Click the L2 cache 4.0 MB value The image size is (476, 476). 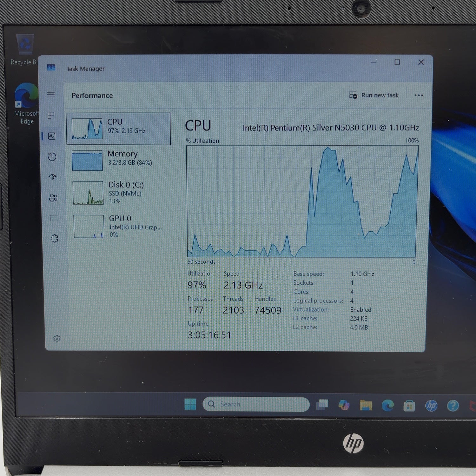pos(359,327)
